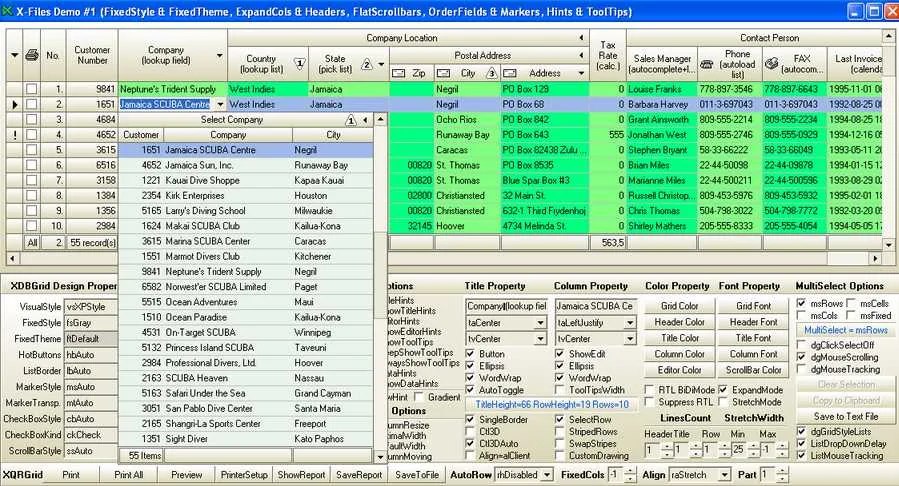The image size is (899, 486).
Task: Open the grid header top-left dropdown arrow
Action: (14, 55)
